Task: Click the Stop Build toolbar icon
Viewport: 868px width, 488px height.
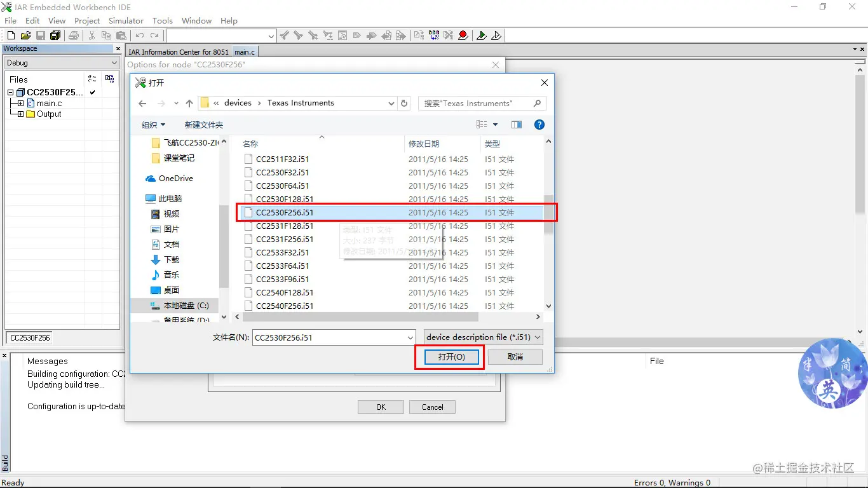Action: [x=448, y=36]
